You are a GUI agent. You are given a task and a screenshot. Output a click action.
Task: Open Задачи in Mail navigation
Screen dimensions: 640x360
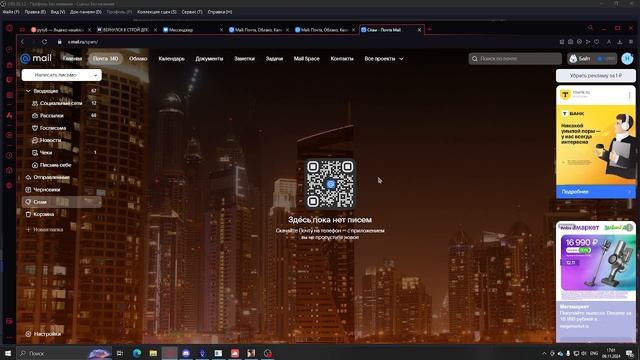[x=274, y=59]
